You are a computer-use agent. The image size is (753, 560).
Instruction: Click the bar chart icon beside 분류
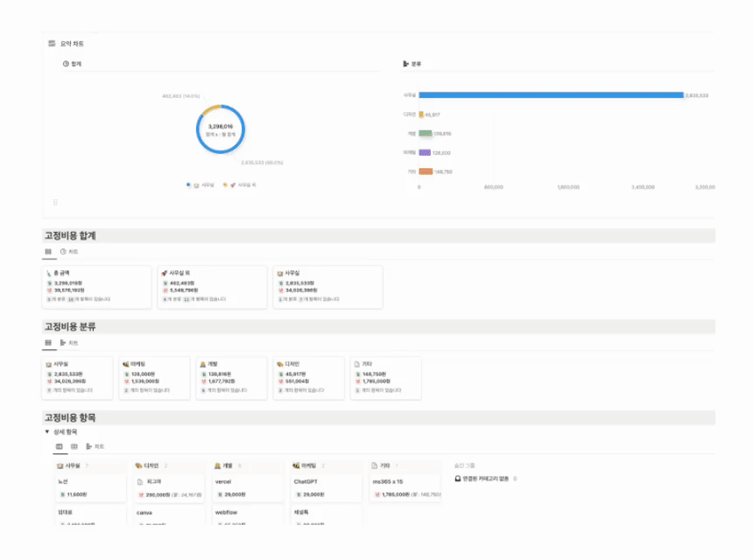(x=405, y=64)
